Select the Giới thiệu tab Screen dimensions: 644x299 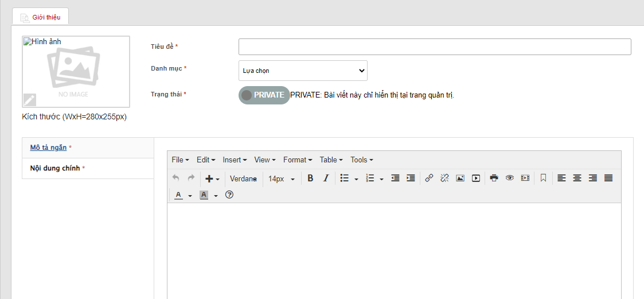(40, 17)
